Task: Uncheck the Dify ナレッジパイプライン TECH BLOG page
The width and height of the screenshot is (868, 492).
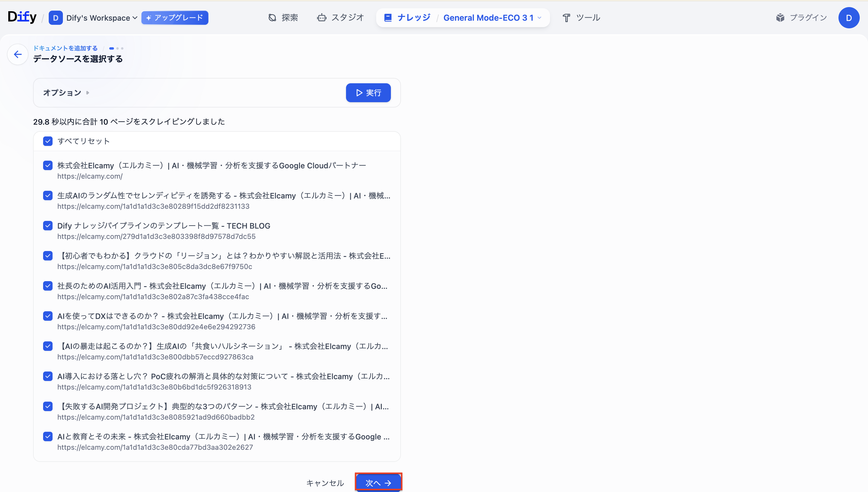Action: click(48, 226)
